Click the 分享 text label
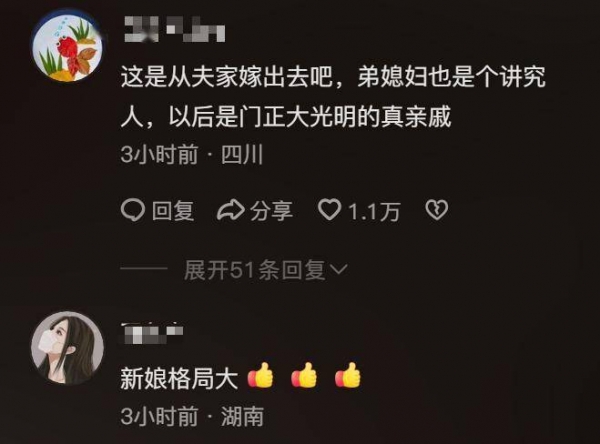Viewport: 600px width, 444px height. pos(271,211)
